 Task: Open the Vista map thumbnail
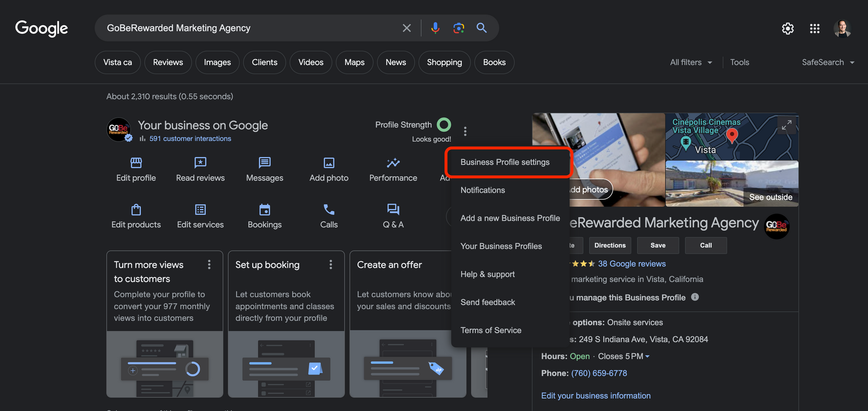click(x=732, y=136)
